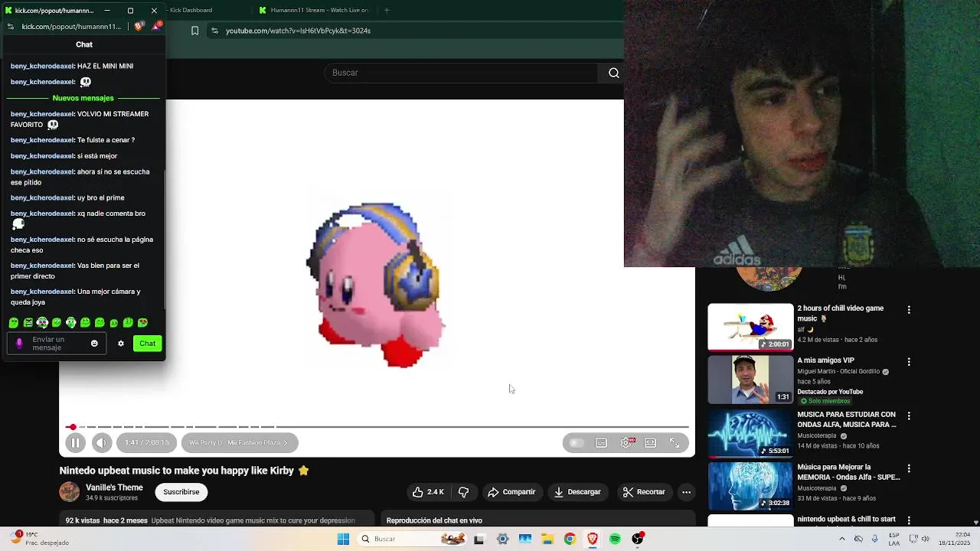Image resolution: width=980 pixels, height=551 pixels.
Task: Jump to Nuevos mensajes in Kick chat
Action: [83, 98]
